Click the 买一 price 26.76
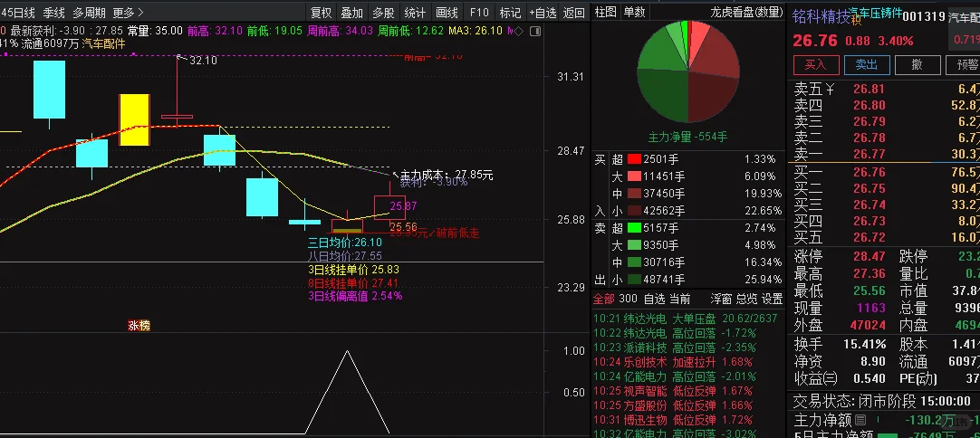 tap(869, 173)
